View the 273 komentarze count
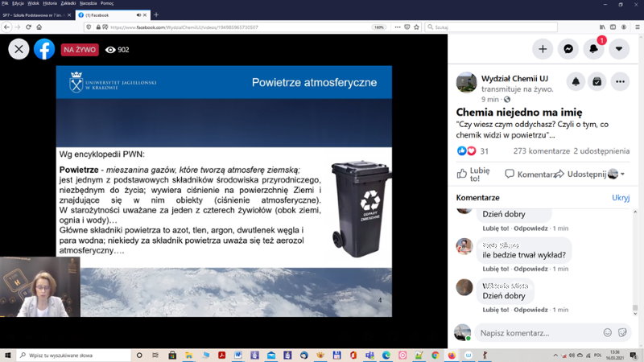The image size is (644, 362). click(541, 151)
